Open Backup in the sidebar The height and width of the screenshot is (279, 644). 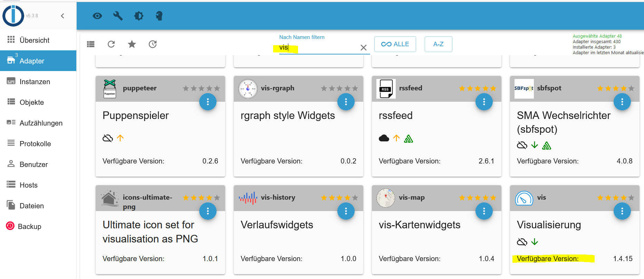click(38, 226)
